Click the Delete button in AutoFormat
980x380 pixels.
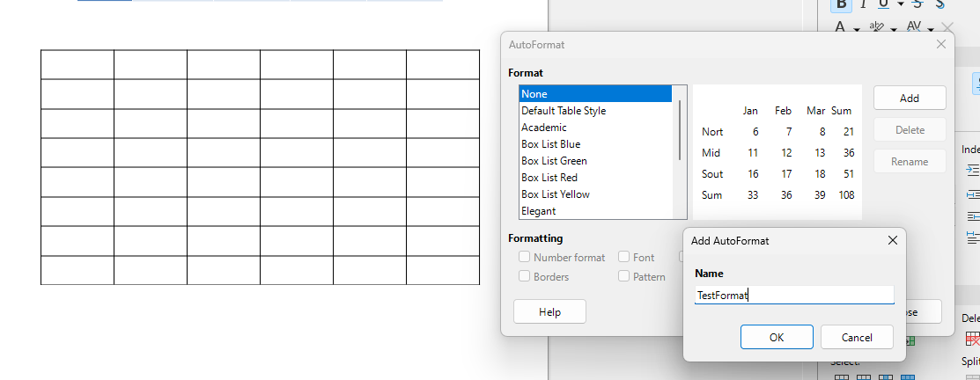coord(910,130)
